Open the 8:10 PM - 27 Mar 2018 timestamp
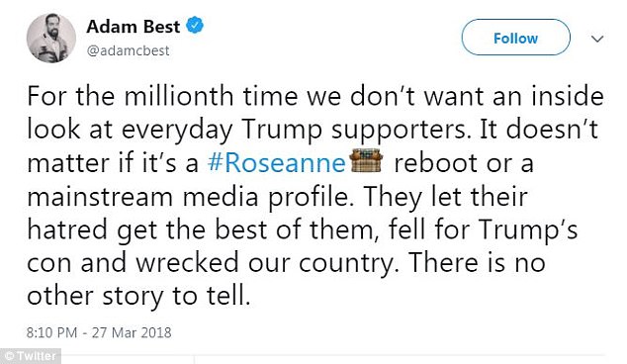 pyautogui.click(x=99, y=332)
